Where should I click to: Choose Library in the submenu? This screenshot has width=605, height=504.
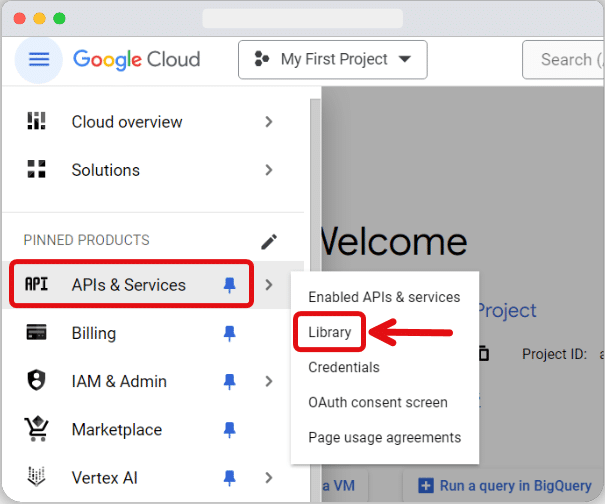[x=330, y=332]
